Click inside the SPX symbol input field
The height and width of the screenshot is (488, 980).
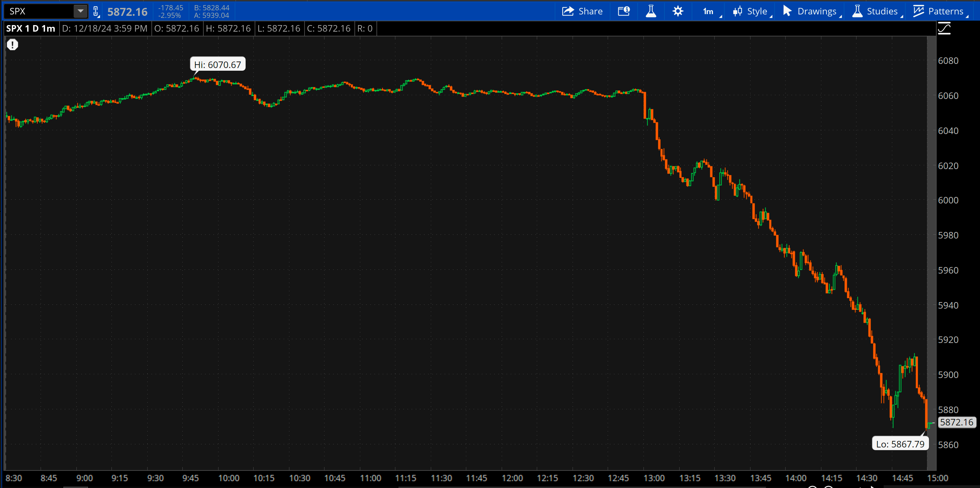(38, 11)
